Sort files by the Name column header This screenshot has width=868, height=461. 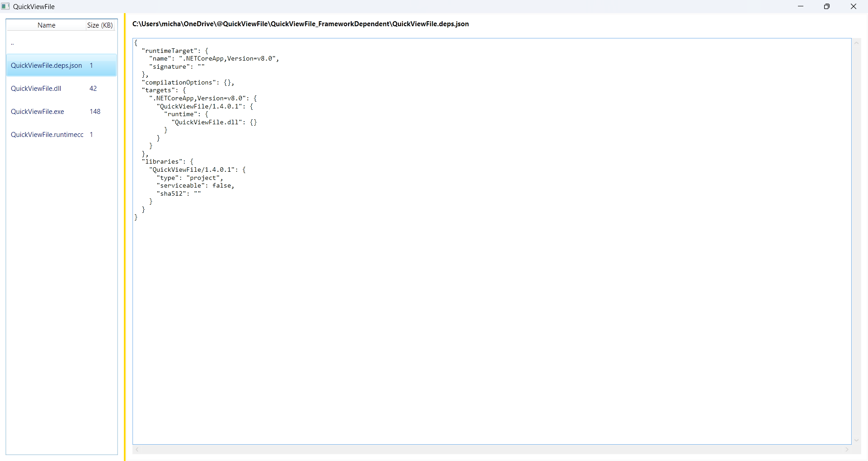click(46, 25)
